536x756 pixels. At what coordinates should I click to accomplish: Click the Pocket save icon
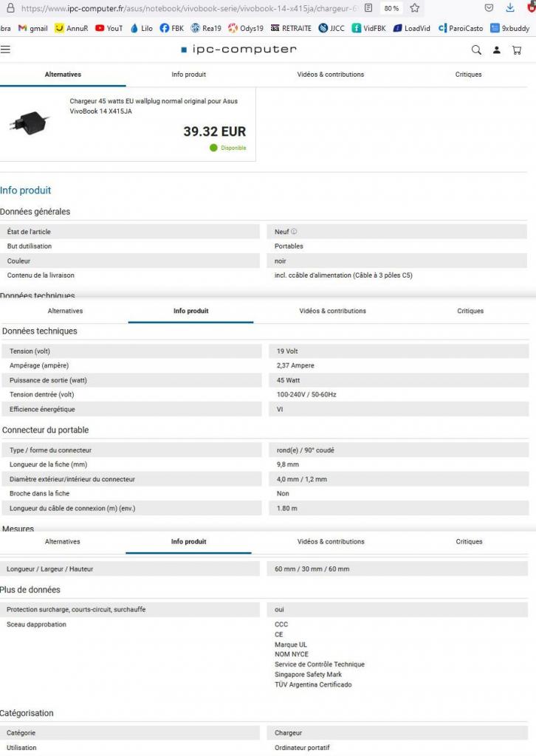(489, 7)
